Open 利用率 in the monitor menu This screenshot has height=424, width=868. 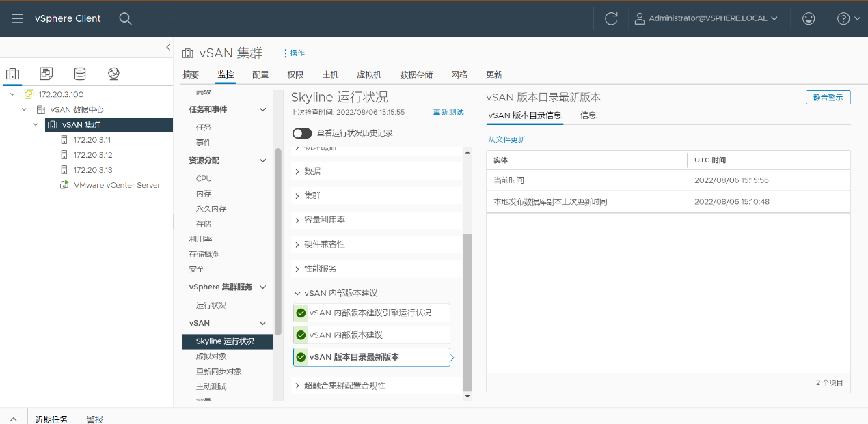pos(200,239)
